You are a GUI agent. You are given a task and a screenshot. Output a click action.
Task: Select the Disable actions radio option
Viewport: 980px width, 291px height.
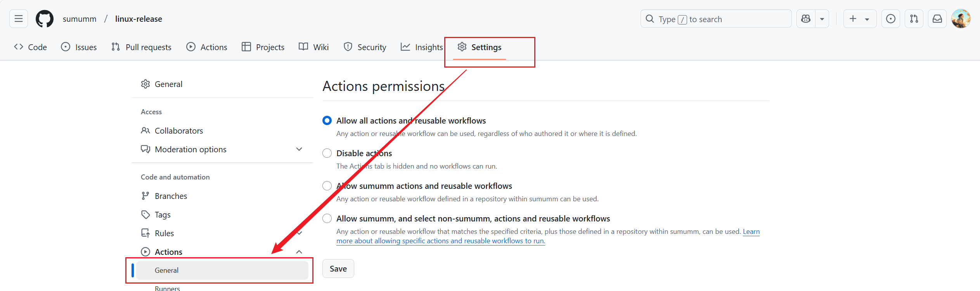tap(327, 153)
